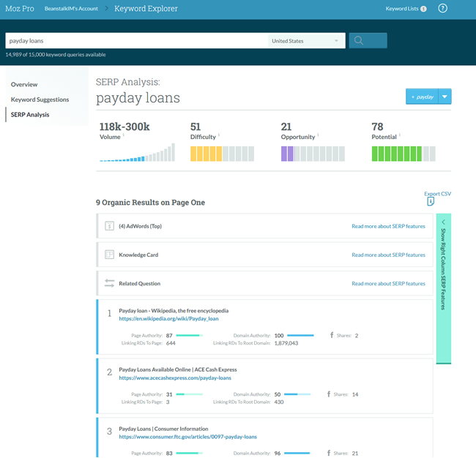476x458 pixels.
Task: Click the help question mark icon
Action: (442, 8)
